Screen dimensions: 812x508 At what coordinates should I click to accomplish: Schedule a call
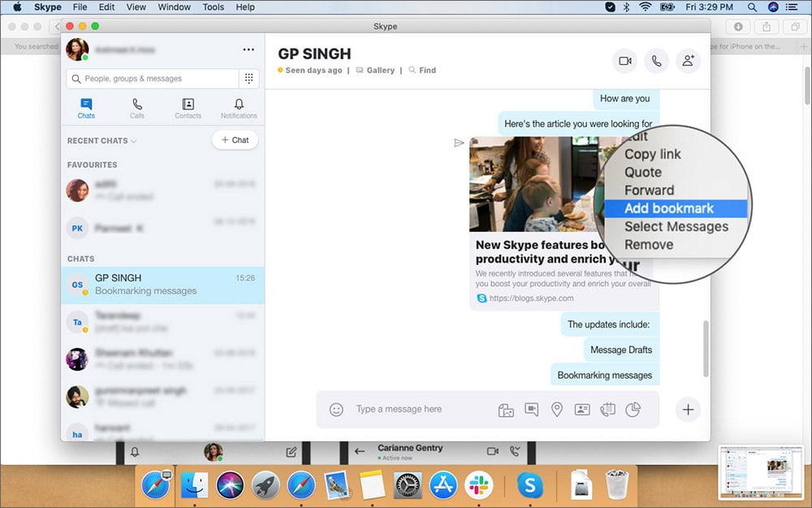tap(607, 410)
